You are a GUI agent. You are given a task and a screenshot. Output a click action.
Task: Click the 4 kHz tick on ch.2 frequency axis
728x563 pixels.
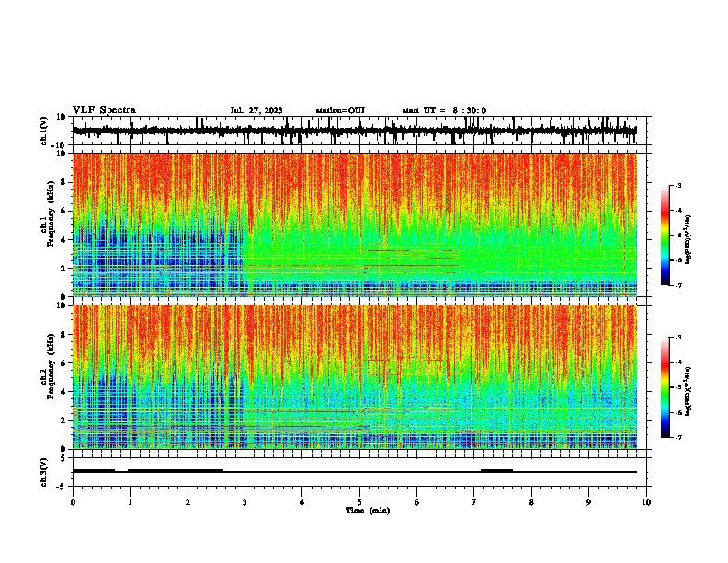coord(63,392)
